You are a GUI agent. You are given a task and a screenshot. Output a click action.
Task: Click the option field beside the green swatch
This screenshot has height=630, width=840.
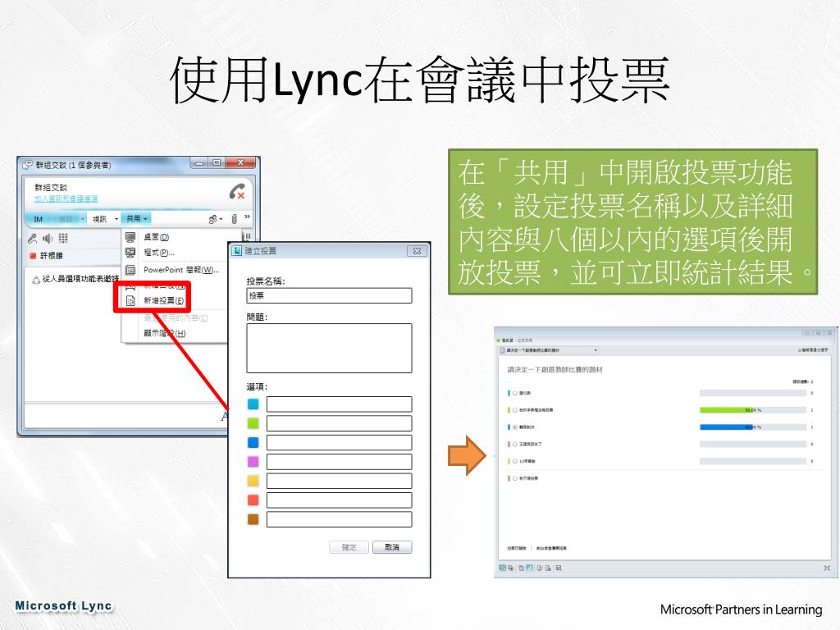(x=339, y=423)
